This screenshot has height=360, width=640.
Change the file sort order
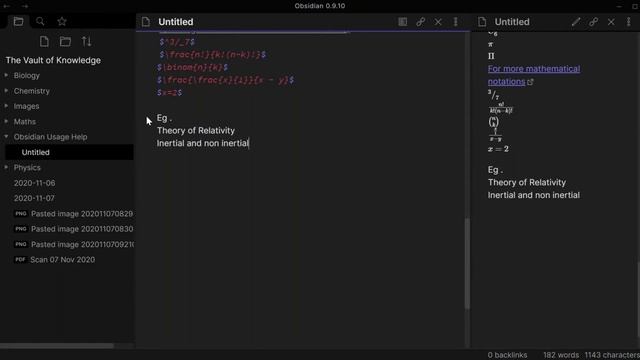click(87, 41)
